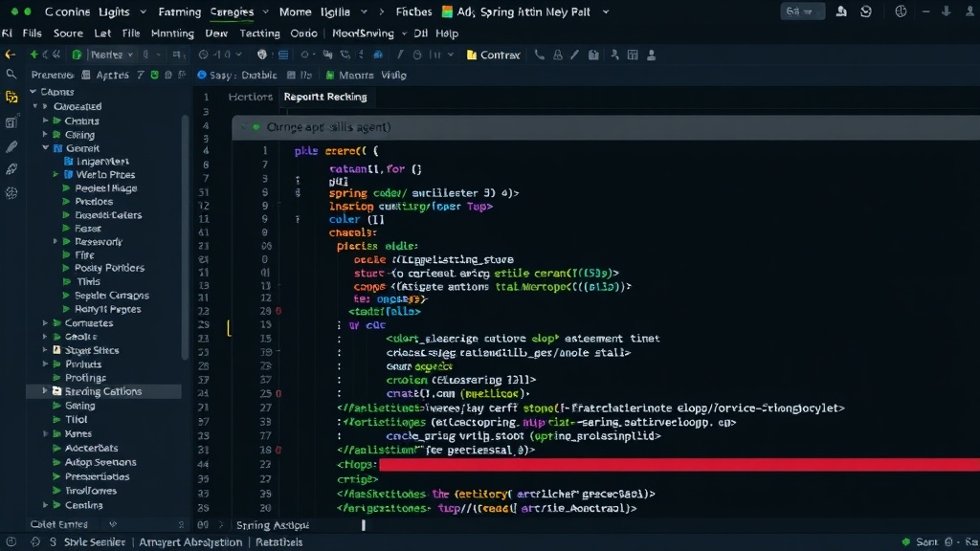This screenshot has height=551, width=980.
Task: Click the gear-like sidebar icon below rocket
Action: click(11, 193)
